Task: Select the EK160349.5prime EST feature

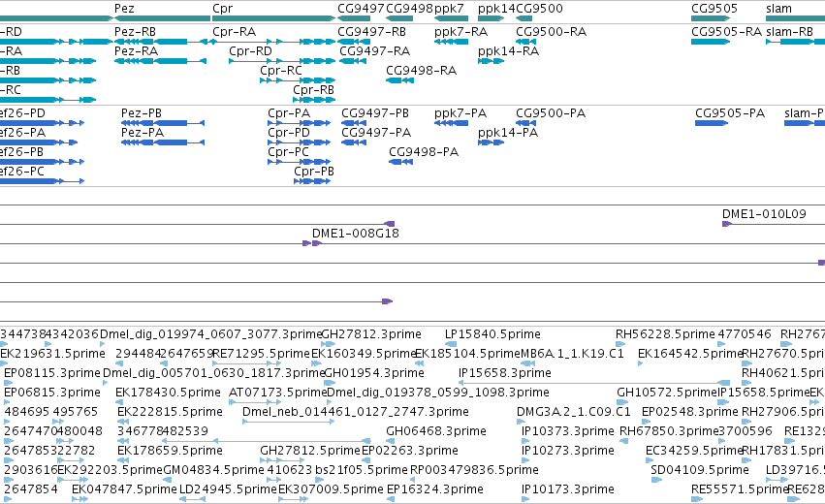Action: pyautogui.click(x=316, y=363)
